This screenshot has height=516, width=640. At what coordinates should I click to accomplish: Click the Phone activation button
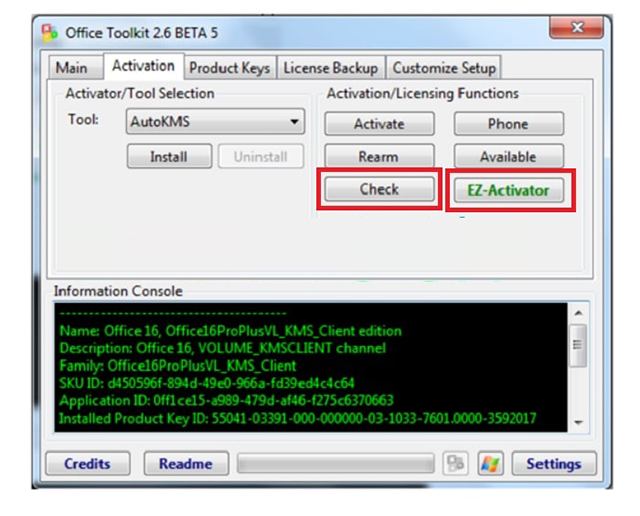[509, 124]
